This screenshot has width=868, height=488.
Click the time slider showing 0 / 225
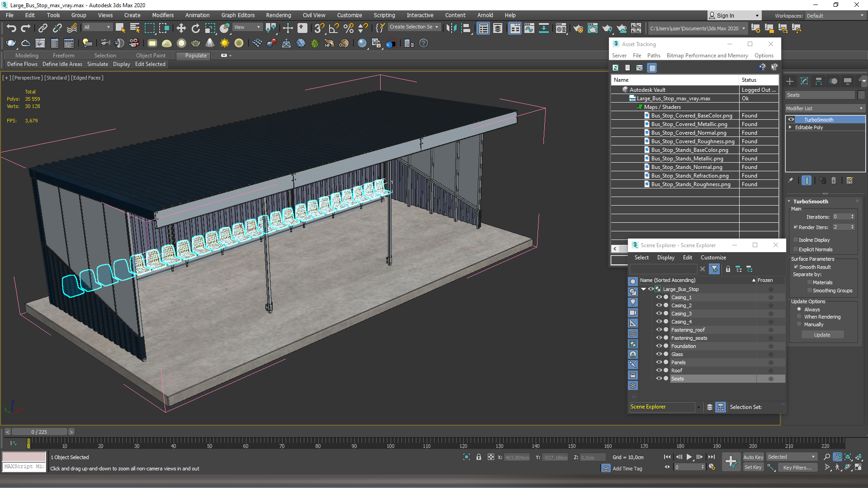tap(39, 432)
